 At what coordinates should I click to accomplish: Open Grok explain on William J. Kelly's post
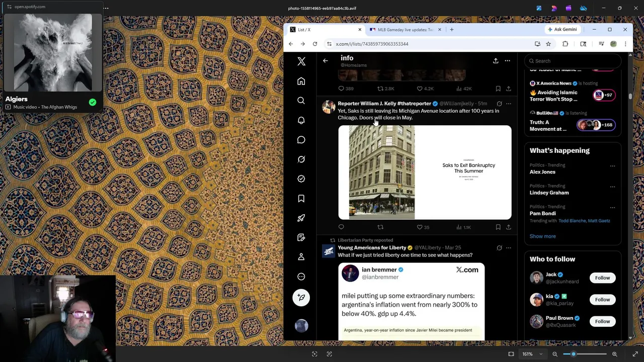tap(499, 104)
